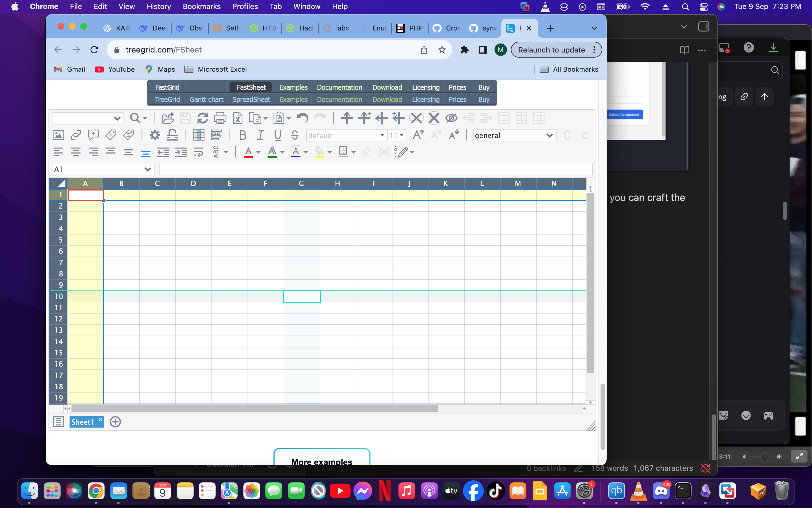Open the History menu in the macOS menu bar
This screenshot has width=812, height=508.
pyautogui.click(x=158, y=6)
